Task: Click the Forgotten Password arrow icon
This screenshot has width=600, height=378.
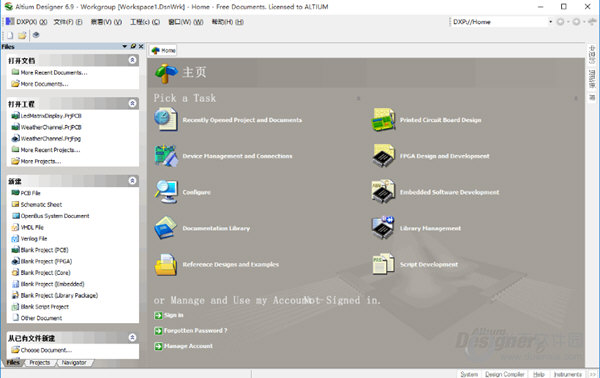Action: point(158,331)
